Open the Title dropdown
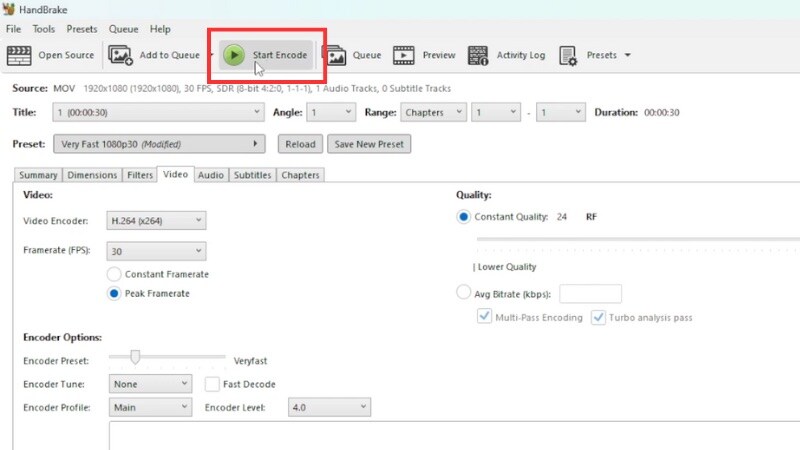This screenshot has width=800, height=450. coord(158,112)
